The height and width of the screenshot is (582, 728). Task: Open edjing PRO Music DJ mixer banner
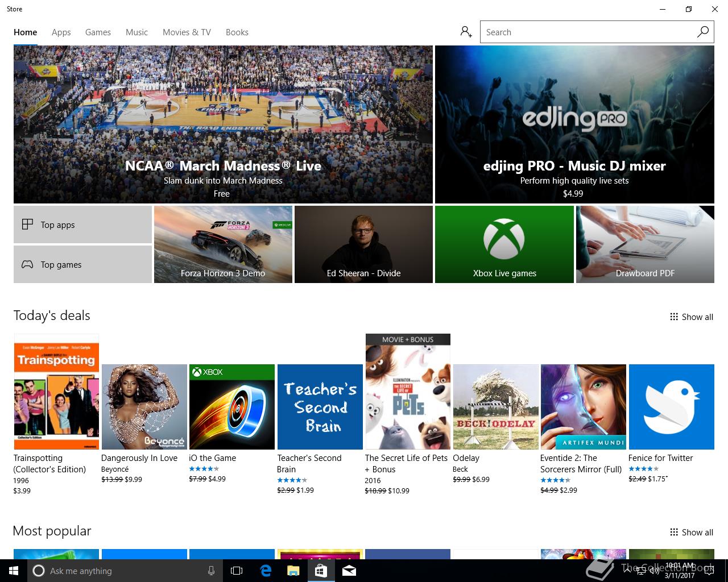pos(574,124)
